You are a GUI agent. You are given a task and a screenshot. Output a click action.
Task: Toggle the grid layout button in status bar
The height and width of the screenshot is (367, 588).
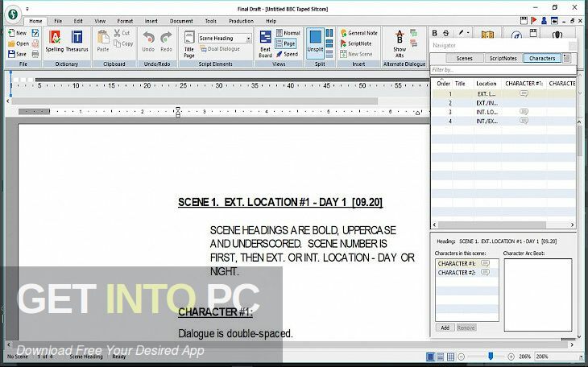point(451,357)
